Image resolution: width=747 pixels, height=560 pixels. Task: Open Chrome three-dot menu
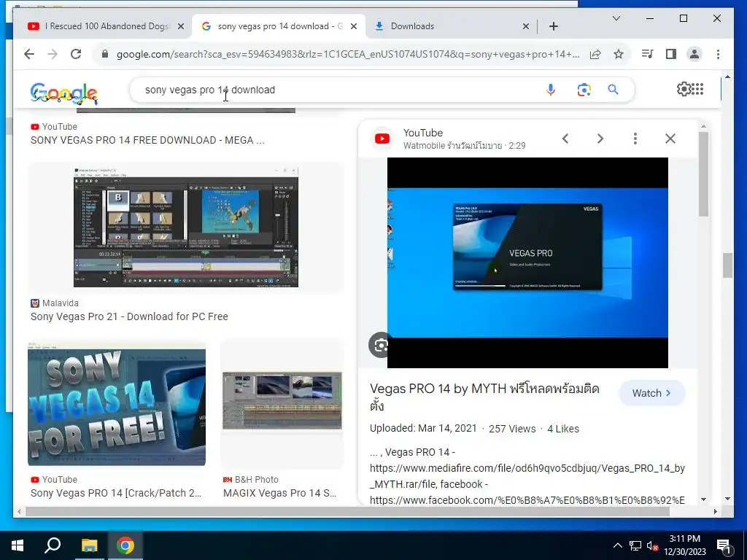coord(718,54)
